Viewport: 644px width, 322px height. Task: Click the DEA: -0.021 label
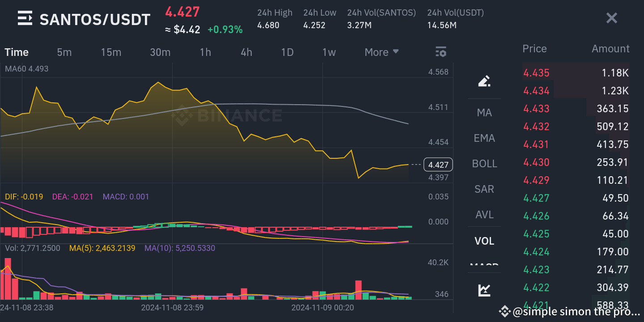tap(72, 196)
